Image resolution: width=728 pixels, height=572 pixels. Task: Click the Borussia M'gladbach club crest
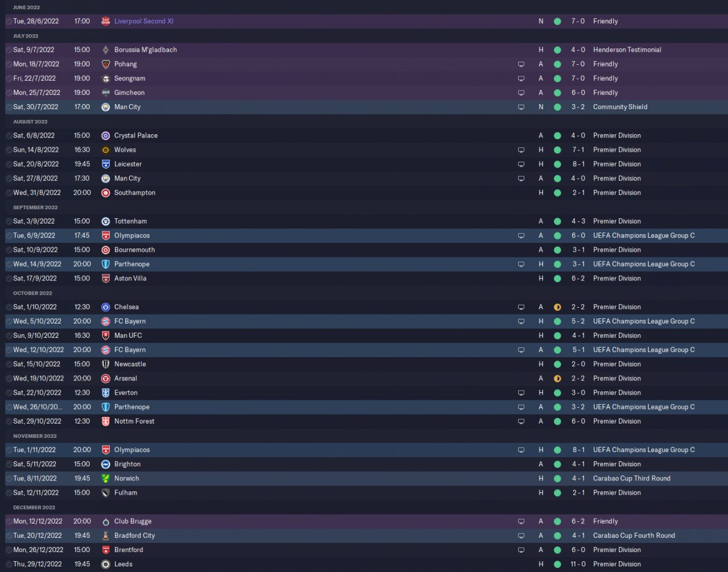point(105,49)
